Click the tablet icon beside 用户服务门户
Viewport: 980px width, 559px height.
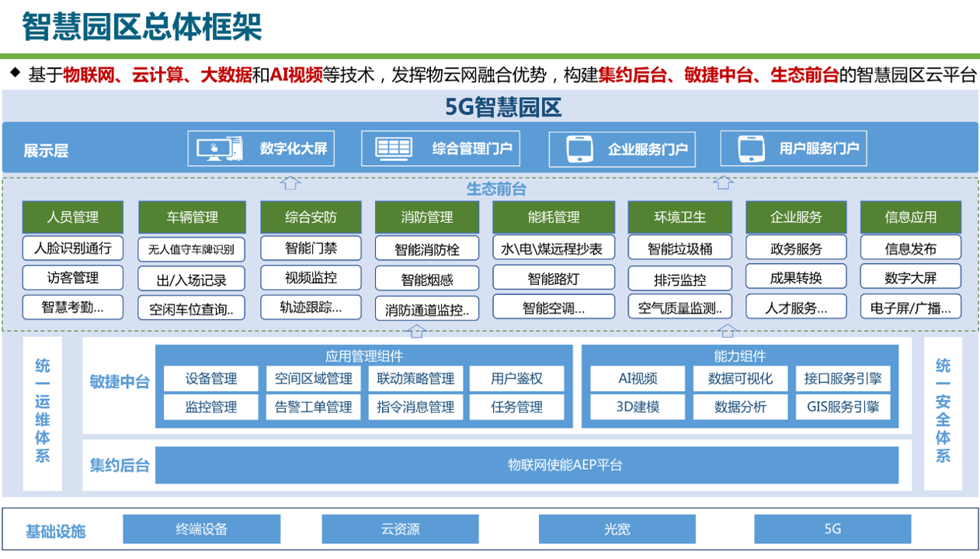click(751, 148)
